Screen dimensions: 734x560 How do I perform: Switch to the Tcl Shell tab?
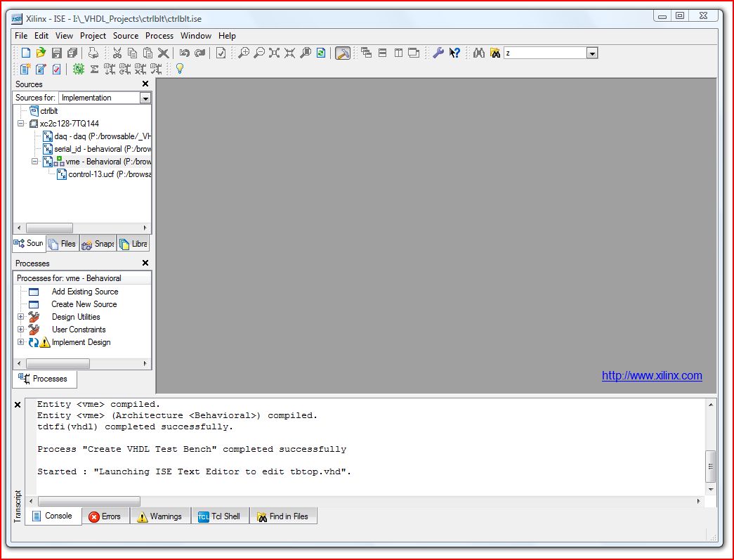coord(220,516)
